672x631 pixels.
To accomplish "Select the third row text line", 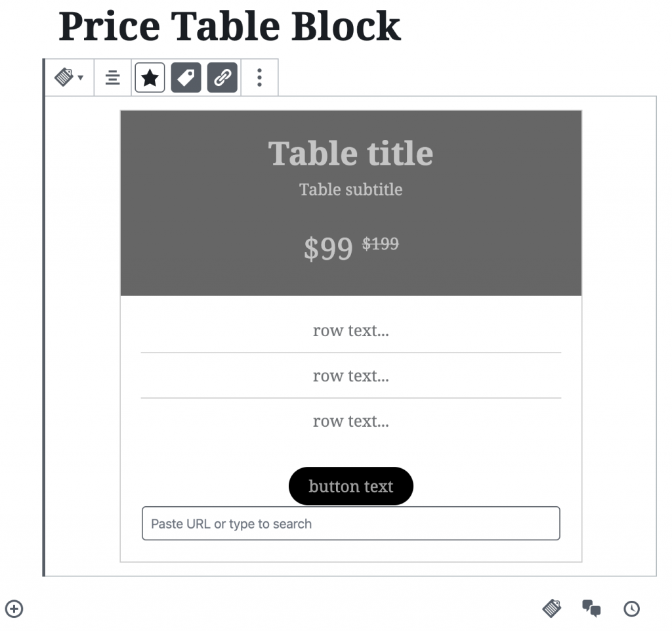I will [x=351, y=422].
